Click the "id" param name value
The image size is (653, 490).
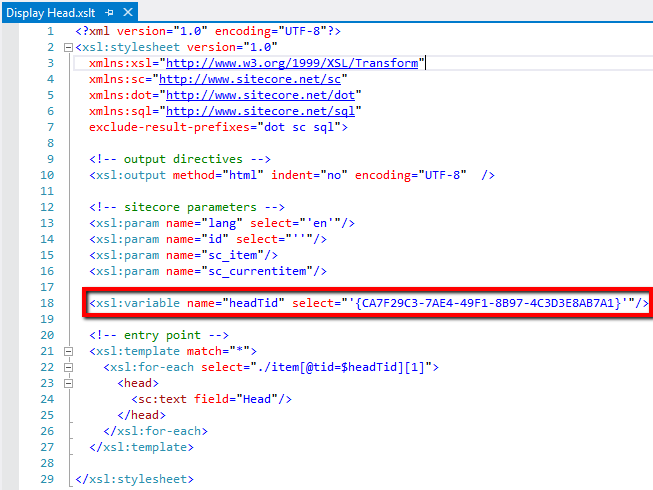(215, 239)
